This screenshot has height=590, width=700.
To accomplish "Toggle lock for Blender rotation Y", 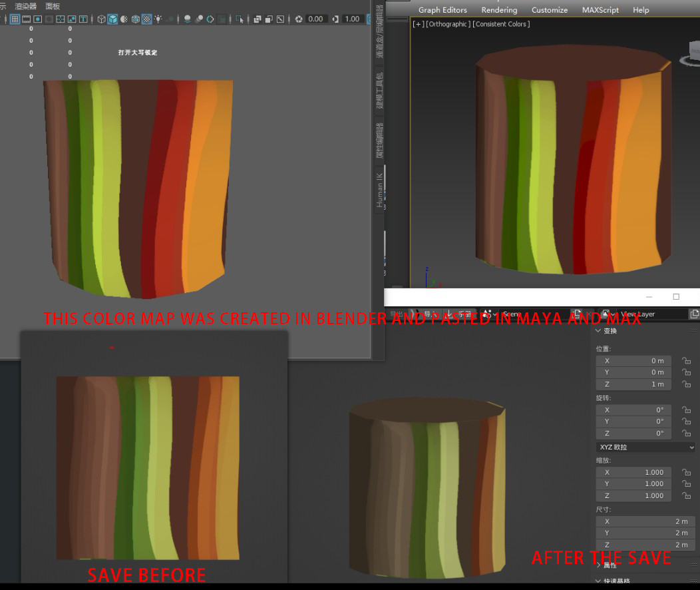I will (686, 422).
